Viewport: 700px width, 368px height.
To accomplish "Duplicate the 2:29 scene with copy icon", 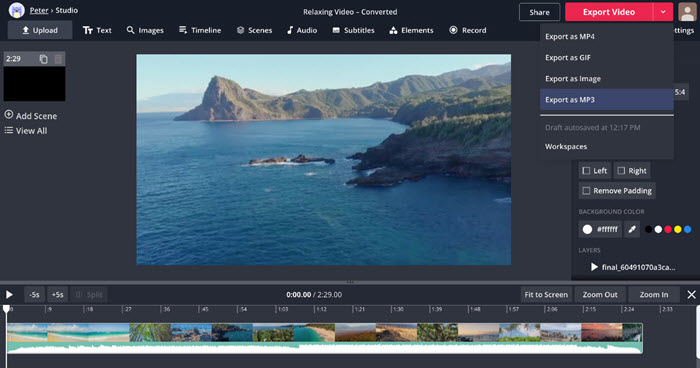I will (x=43, y=59).
